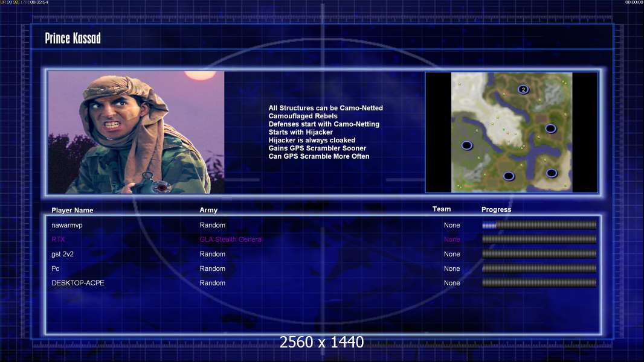Viewport: 644px width, 362px height.
Task: Click RTX's loading progress bar
Action: [x=539, y=239]
